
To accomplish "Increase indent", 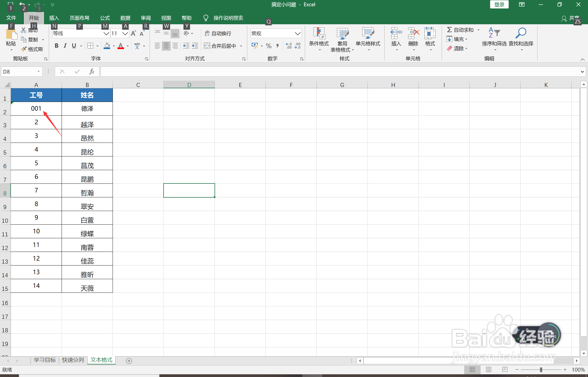I will pyautogui.click(x=195, y=46).
